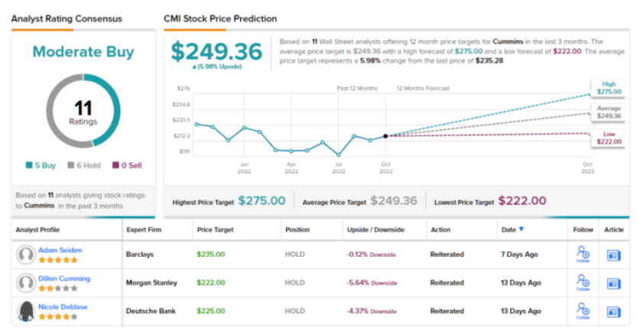644x335 pixels.
Task: Follow analyst Nicole Deblase
Action: point(584,311)
